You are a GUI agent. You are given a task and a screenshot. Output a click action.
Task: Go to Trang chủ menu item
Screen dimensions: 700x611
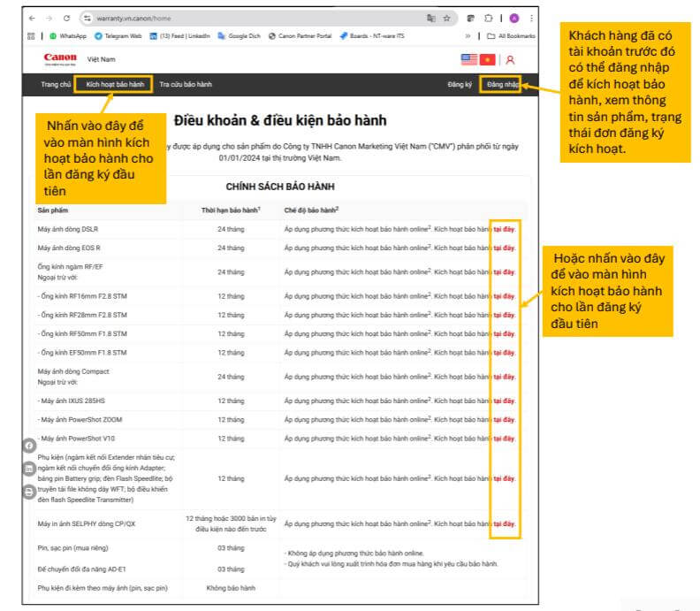click(56, 84)
